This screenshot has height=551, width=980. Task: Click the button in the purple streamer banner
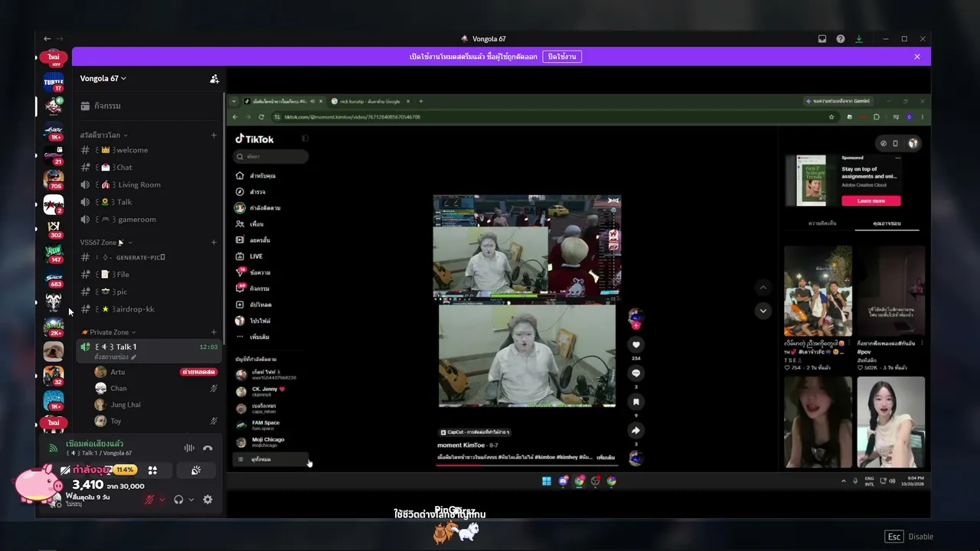tap(562, 57)
